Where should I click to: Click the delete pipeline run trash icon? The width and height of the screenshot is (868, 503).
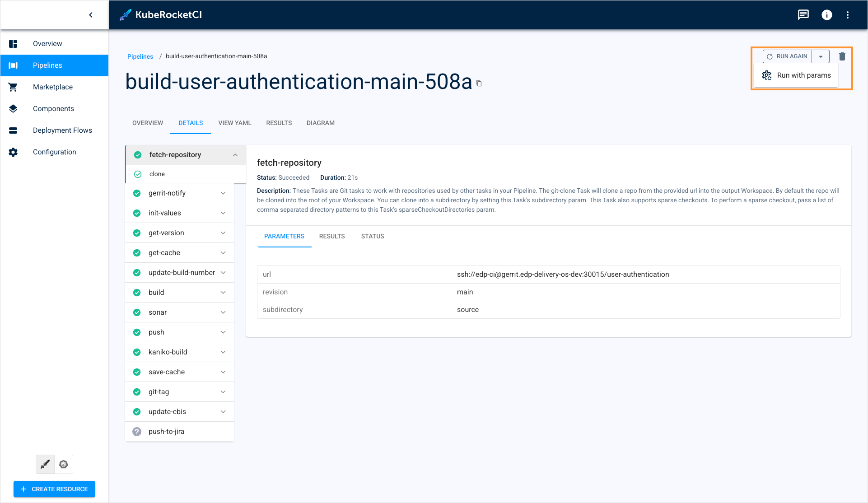(x=842, y=56)
